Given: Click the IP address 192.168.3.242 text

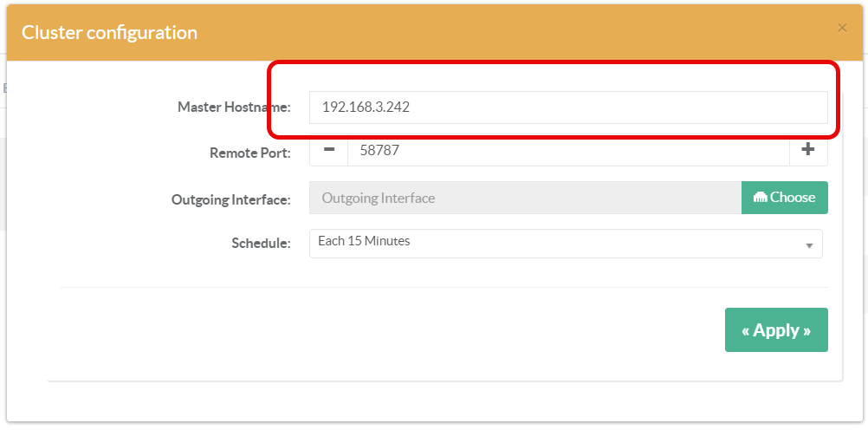Looking at the screenshot, I should [x=366, y=107].
